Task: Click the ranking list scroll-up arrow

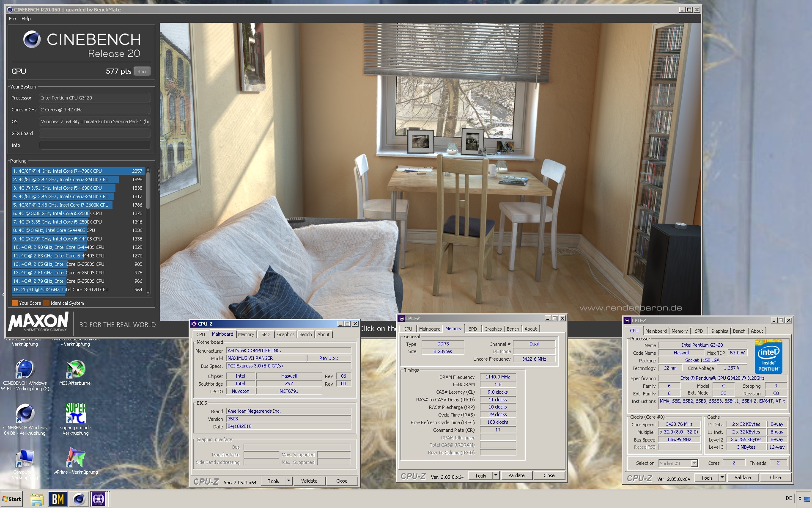Action: (x=148, y=170)
